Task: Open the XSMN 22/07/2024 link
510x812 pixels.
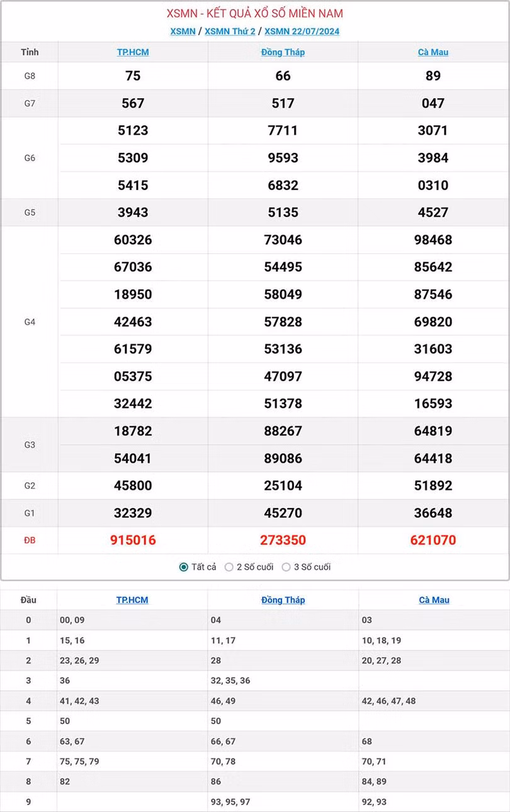Action: pos(302,31)
